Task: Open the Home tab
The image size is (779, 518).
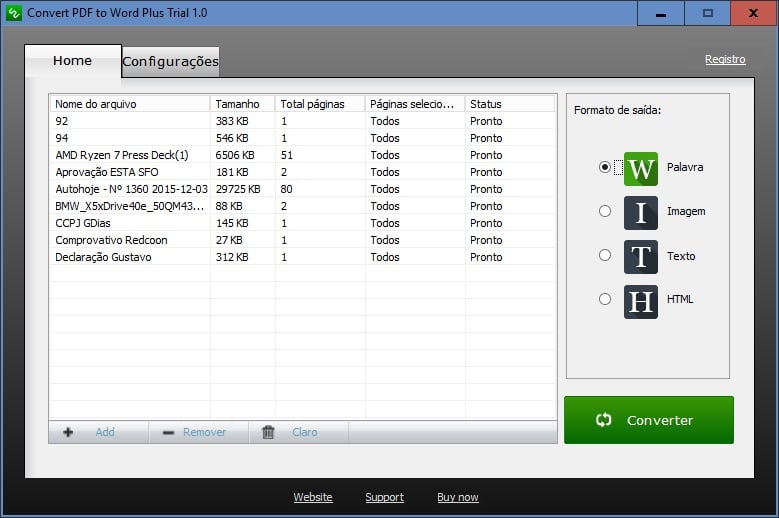Action: click(72, 61)
